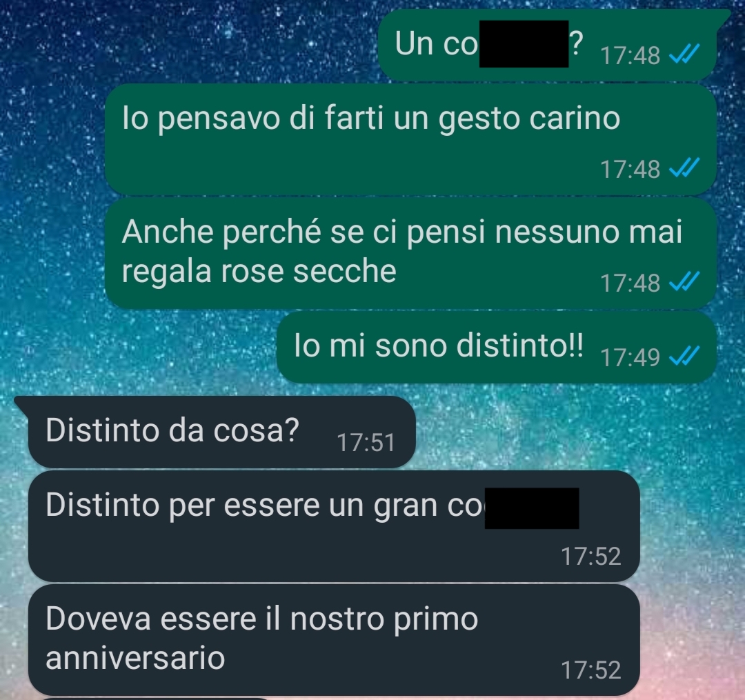This screenshot has height=700, width=745.
Task: Tap the black redaction box in received message
Action: (x=532, y=508)
